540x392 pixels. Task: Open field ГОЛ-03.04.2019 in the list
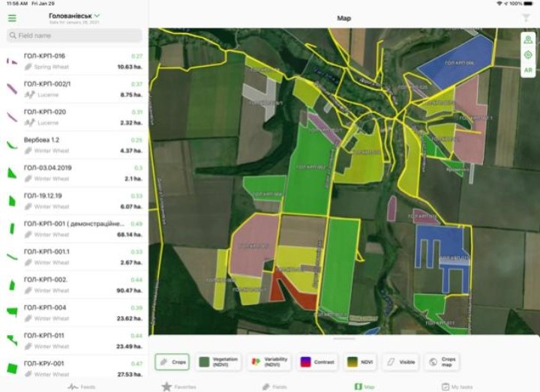(x=74, y=173)
